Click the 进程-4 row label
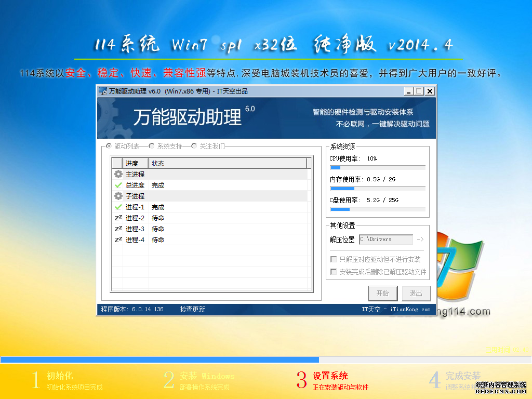Viewport: 532px width, 399px height. pyautogui.click(x=135, y=240)
